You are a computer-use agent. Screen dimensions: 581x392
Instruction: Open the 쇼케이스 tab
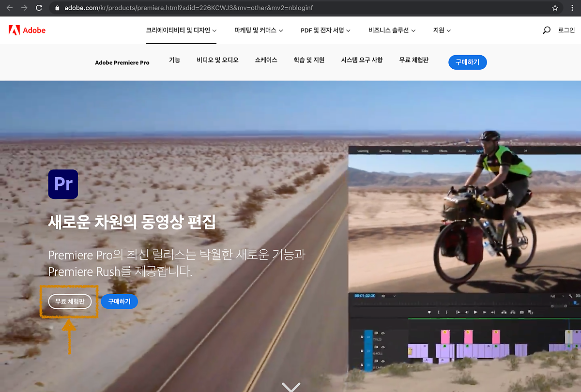[266, 60]
